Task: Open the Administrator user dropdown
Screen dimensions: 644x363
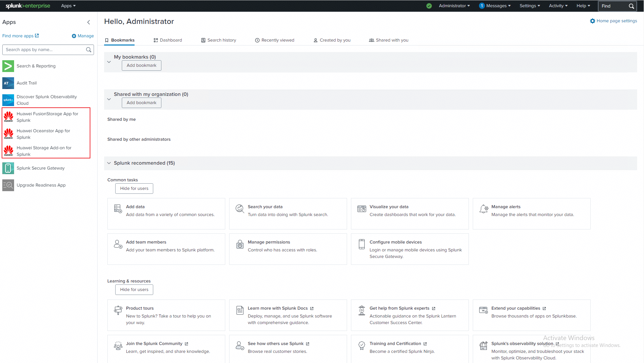Action: [454, 6]
